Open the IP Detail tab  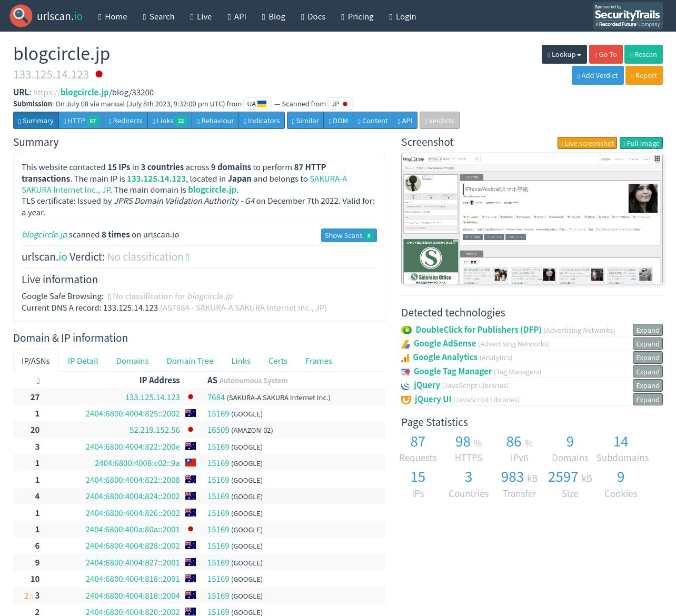click(83, 361)
